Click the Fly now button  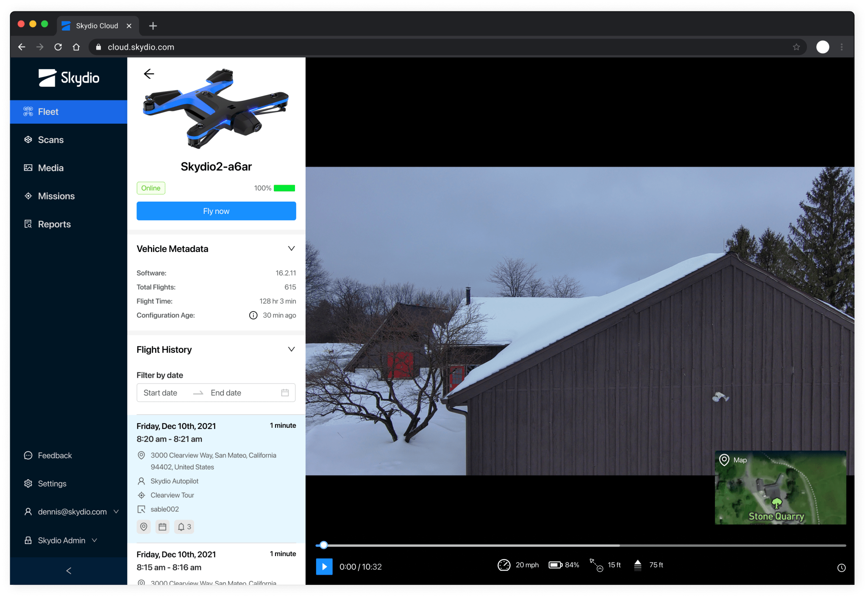[x=216, y=211]
